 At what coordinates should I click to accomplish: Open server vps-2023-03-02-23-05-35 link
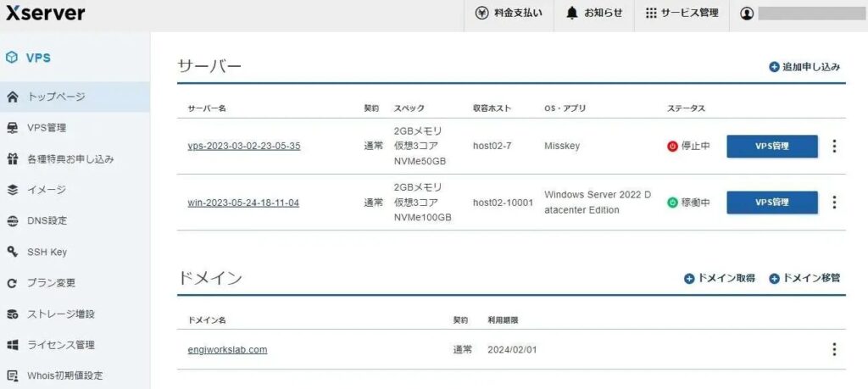pyautogui.click(x=244, y=146)
